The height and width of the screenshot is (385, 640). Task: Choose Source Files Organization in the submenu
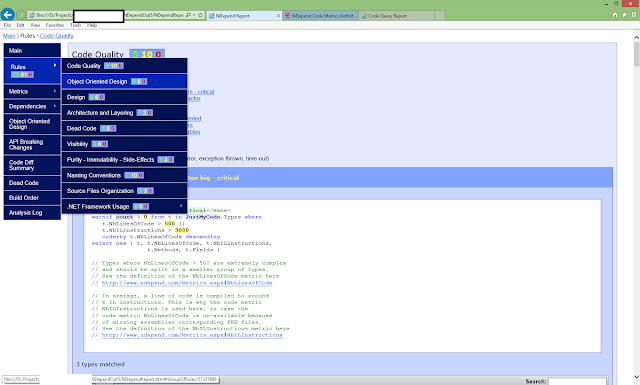tap(124, 191)
